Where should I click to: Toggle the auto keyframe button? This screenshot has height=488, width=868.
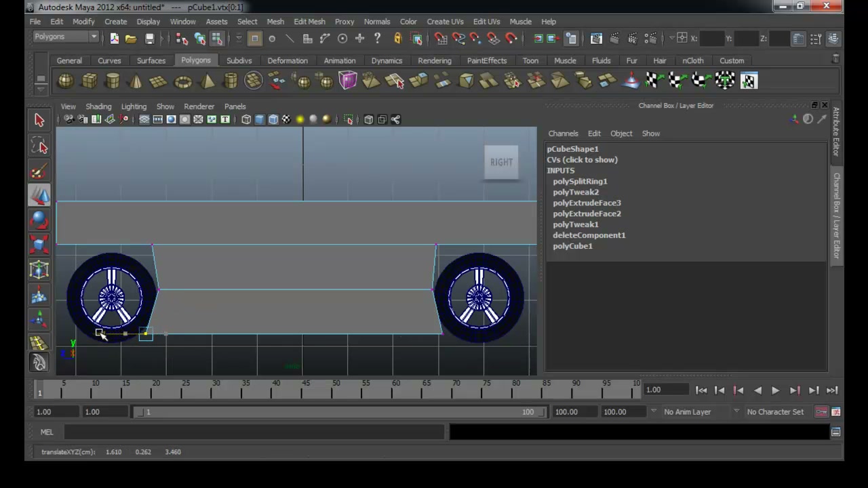coord(821,411)
